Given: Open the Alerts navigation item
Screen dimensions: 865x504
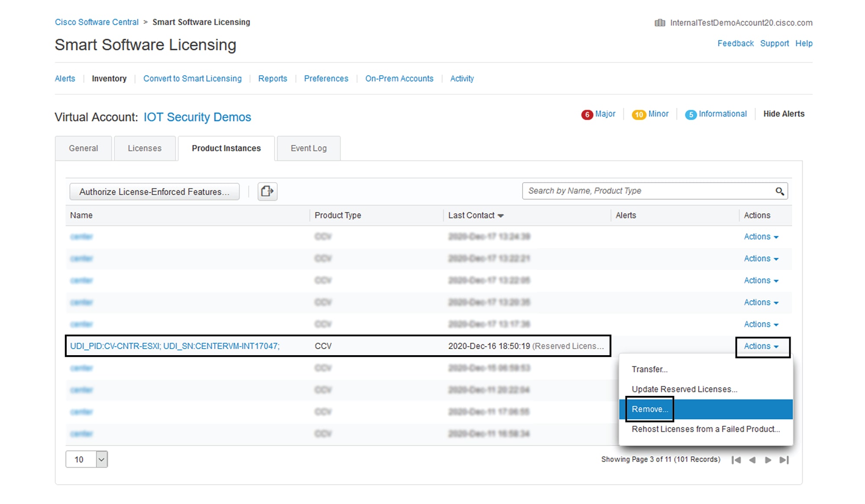Looking at the screenshot, I should pos(65,79).
